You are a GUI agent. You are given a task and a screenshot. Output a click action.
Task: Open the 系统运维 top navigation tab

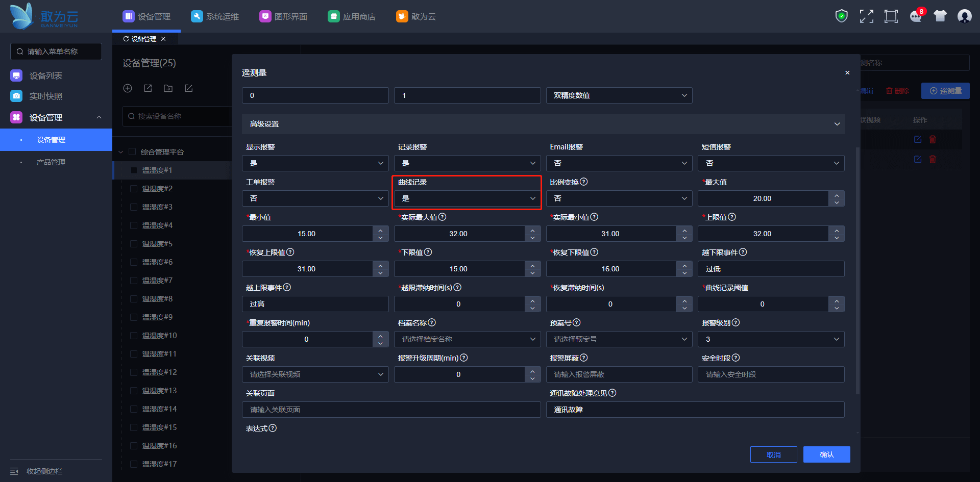click(215, 16)
